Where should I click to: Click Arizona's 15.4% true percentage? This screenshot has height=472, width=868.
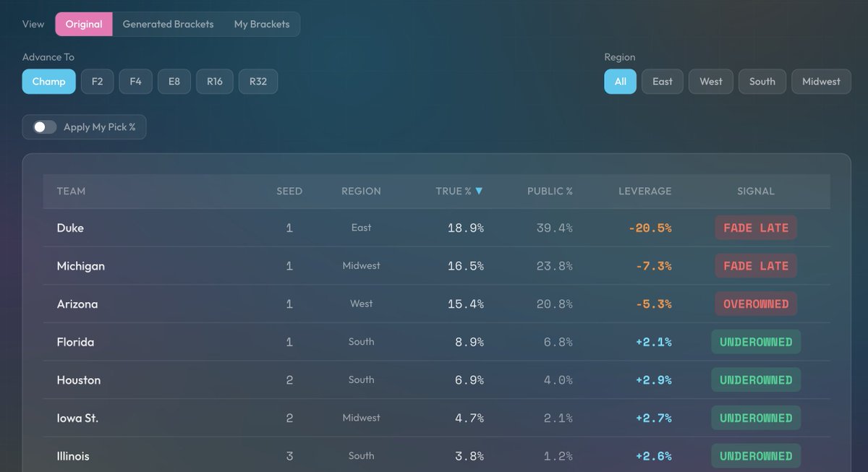point(465,304)
